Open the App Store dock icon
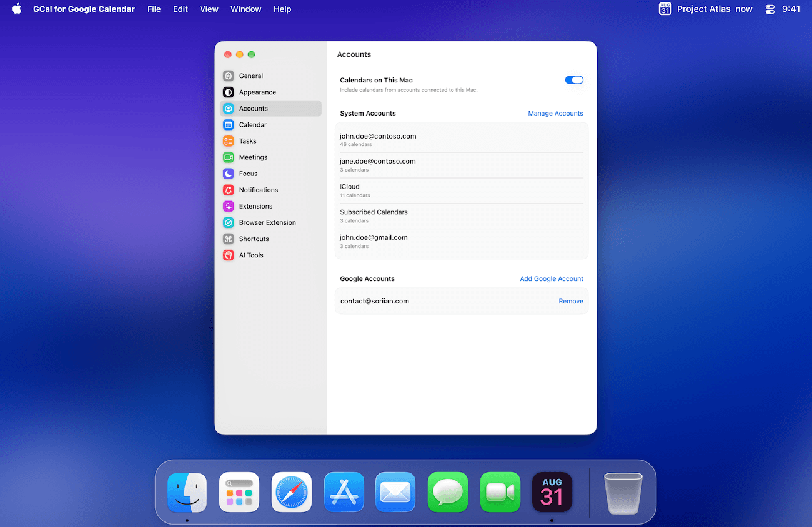The width and height of the screenshot is (812, 527). 344,492
